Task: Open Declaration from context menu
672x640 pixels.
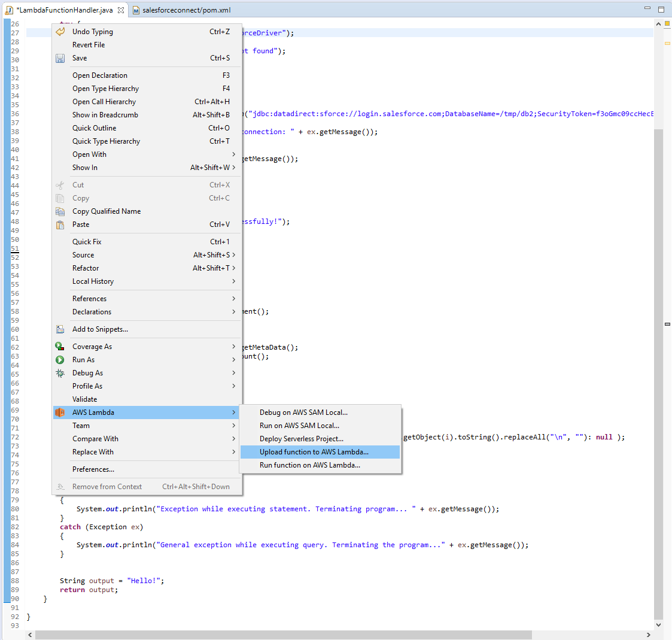Action: [x=147, y=75]
